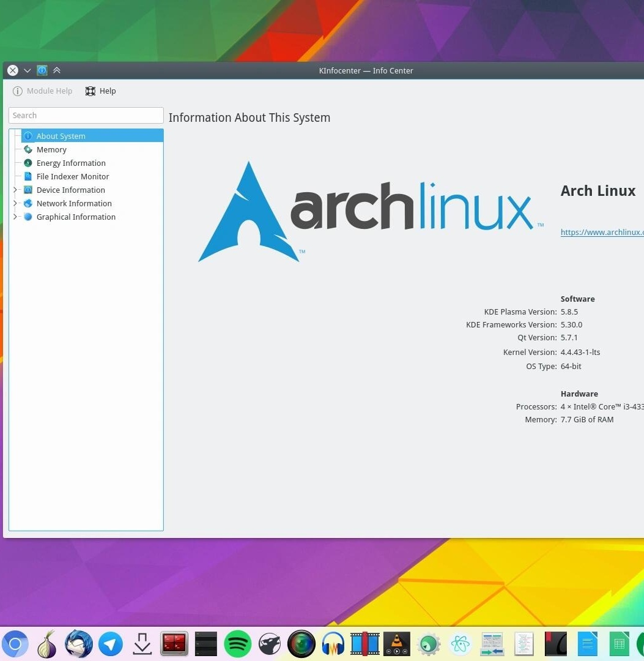The height and width of the screenshot is (661, 644).
Task: Click the KInfocenter window app icon
Action: [42, 70]
